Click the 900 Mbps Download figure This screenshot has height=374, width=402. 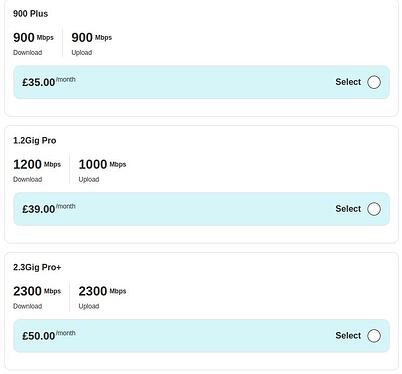click(x=33, y=37)
